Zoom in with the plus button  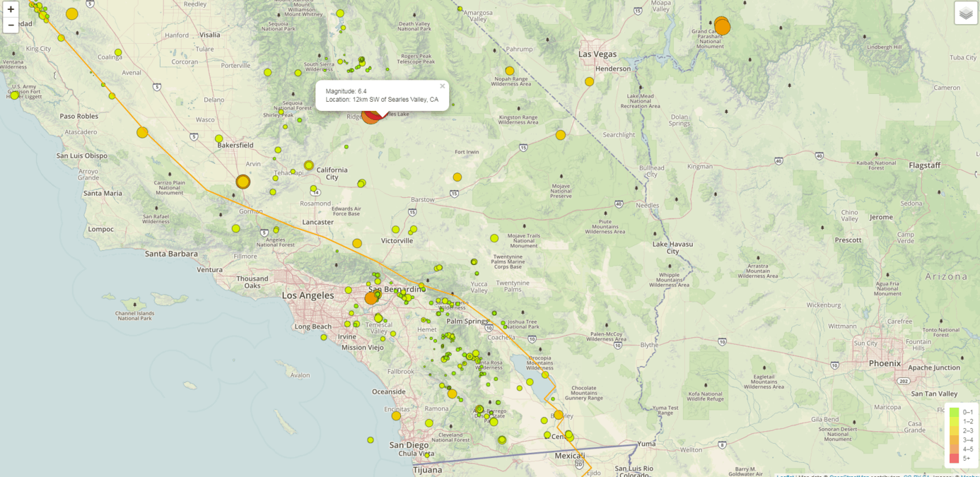(x=11, y=10)
